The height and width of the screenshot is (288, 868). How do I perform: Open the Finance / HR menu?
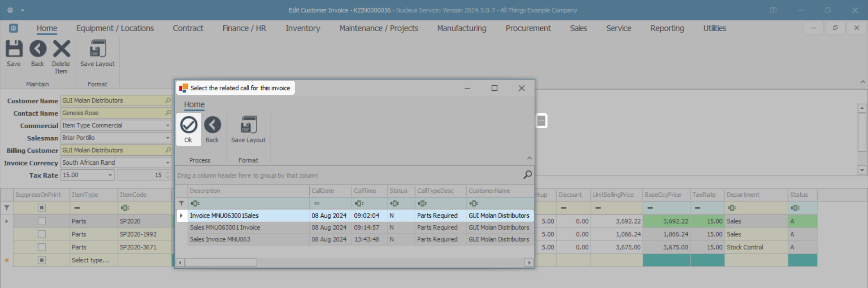244,28
